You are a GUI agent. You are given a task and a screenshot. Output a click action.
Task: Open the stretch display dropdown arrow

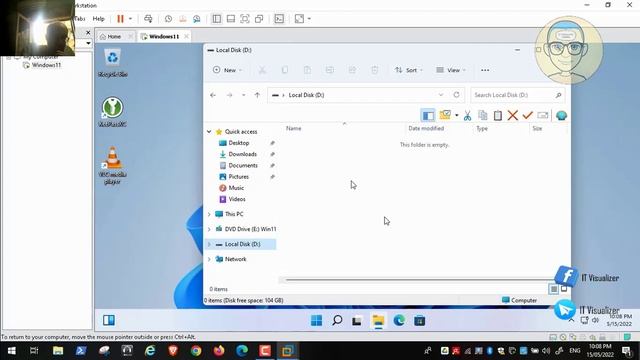(309, 19)
